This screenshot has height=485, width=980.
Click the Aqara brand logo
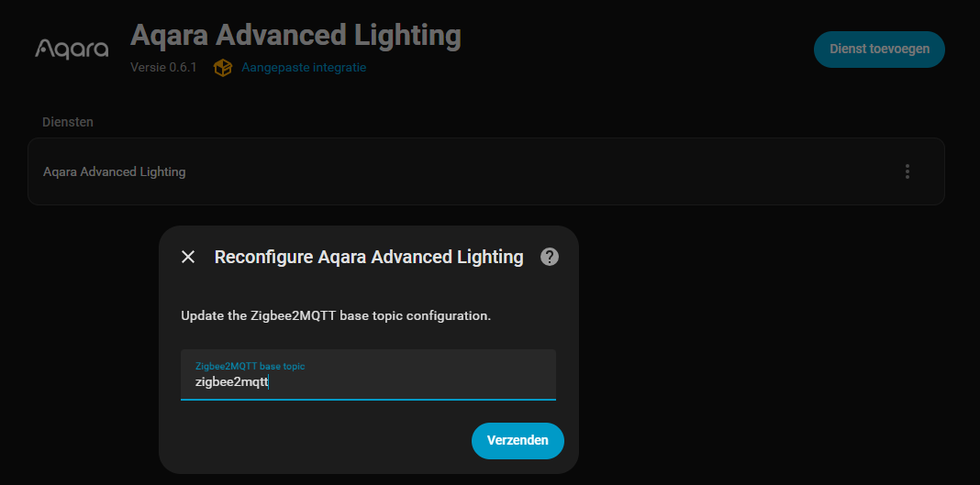tap(72, 49)
